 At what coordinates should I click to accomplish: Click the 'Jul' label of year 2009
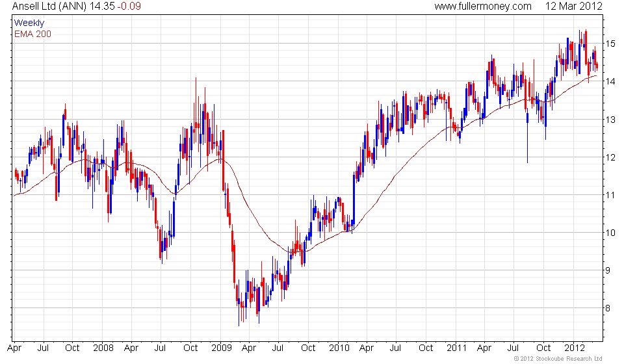click(278, 348)
